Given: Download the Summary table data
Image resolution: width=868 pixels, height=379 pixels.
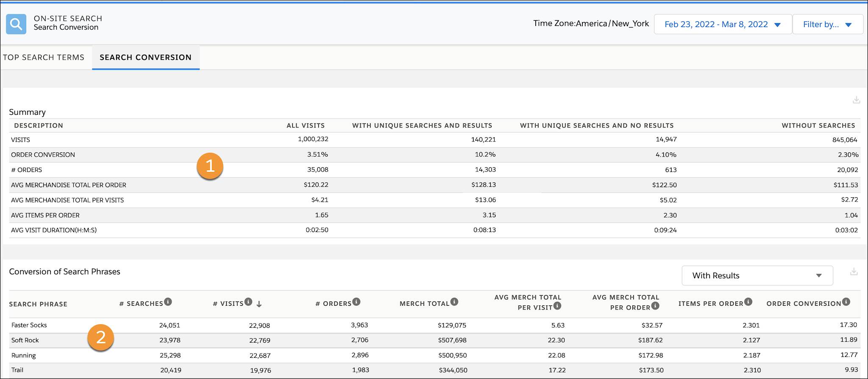Looking at the screenshot, I should 856,100.
